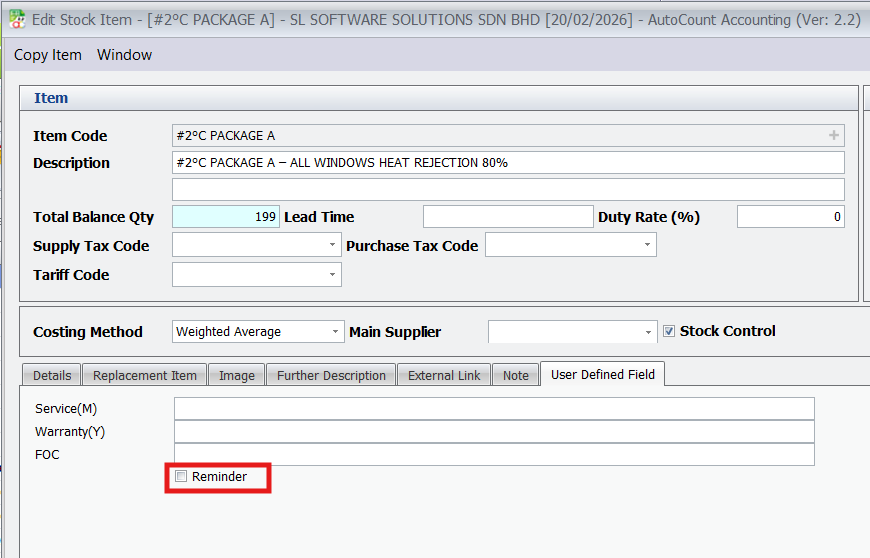Open the Purchase Tax Code dropdown

[647, 245]
